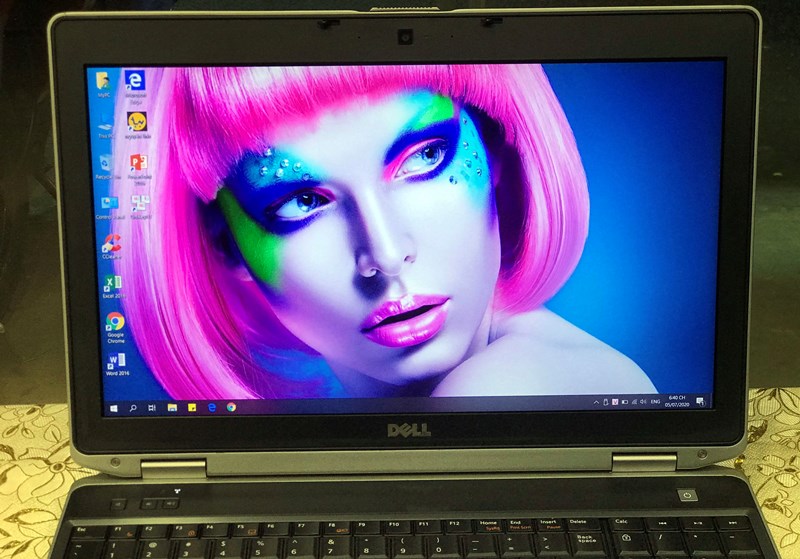Open the clock showing 6:40 CH

pos(677,401)
